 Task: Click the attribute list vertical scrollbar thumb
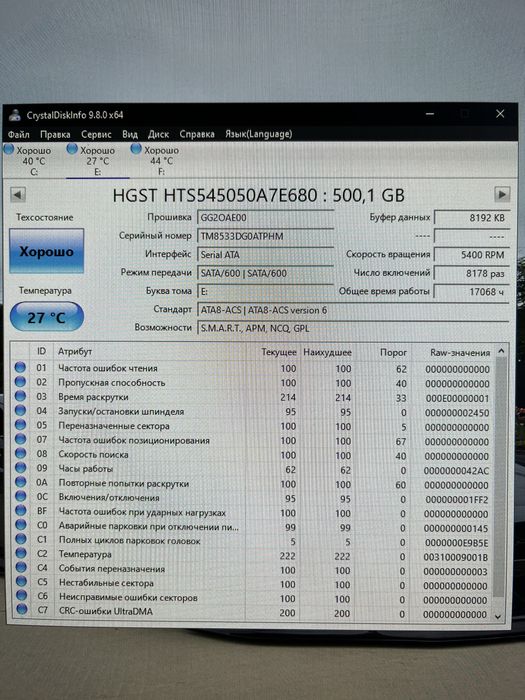pyautogui.click(x=500, y=478)
